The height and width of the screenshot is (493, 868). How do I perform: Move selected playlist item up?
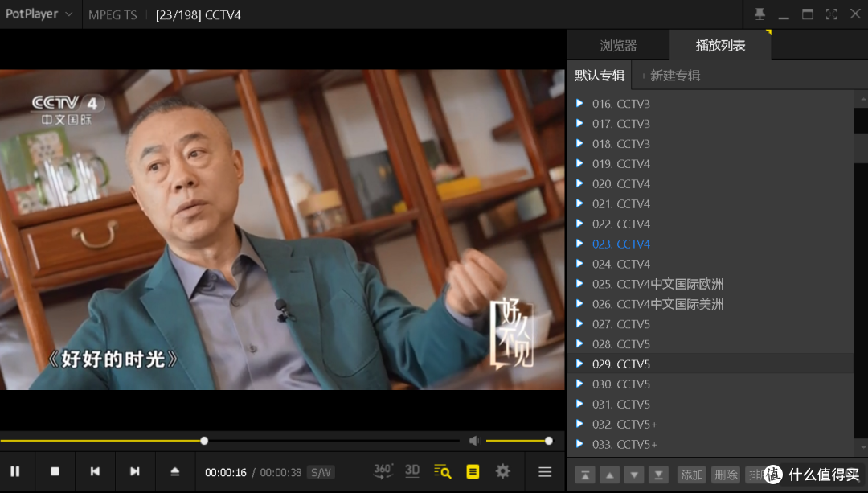click(609, 475)
